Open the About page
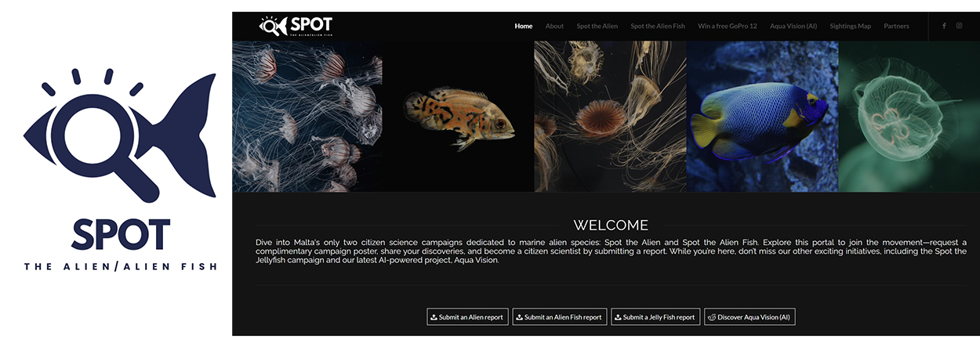The image size is (980, 350). (554, 26)
